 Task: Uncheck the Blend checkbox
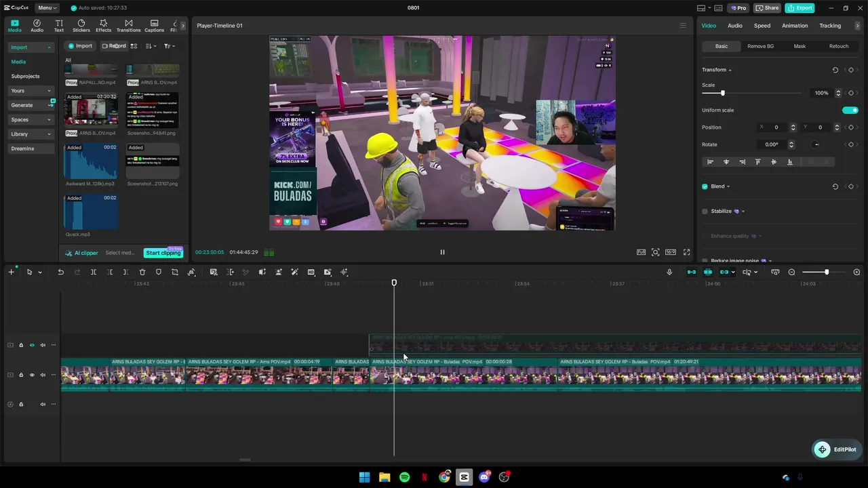coord(705,186)
